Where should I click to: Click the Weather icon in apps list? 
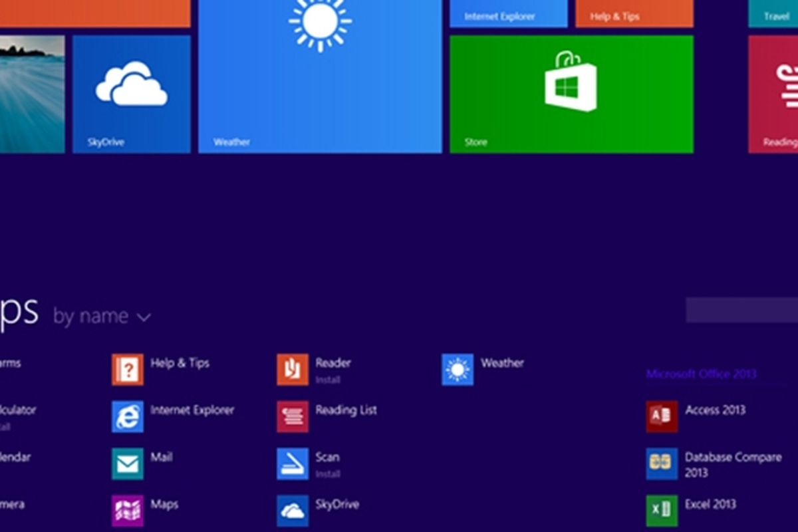[458, 370]
